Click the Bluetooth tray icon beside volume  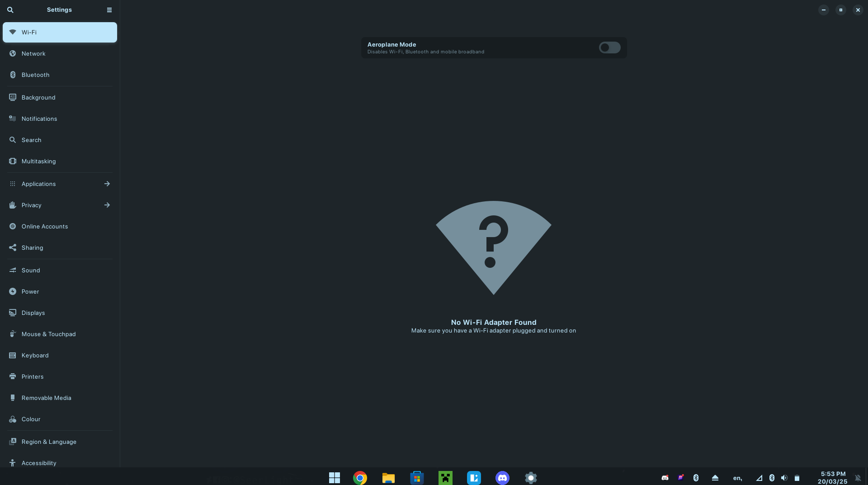(772, 478)
